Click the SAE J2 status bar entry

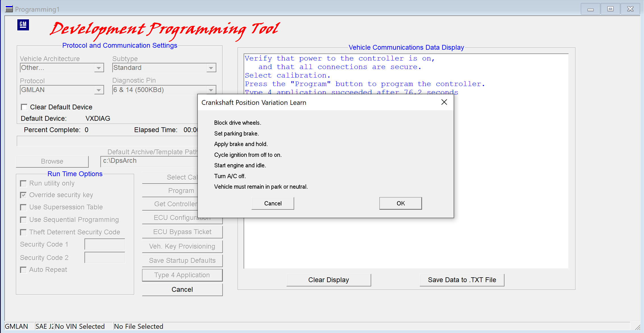tap(45, 326)
